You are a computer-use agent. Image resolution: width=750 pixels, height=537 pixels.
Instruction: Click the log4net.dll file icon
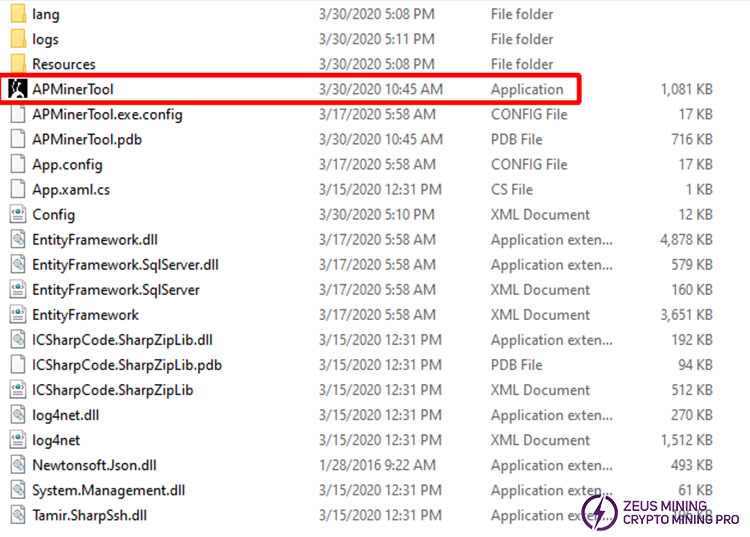click(17, 414)
